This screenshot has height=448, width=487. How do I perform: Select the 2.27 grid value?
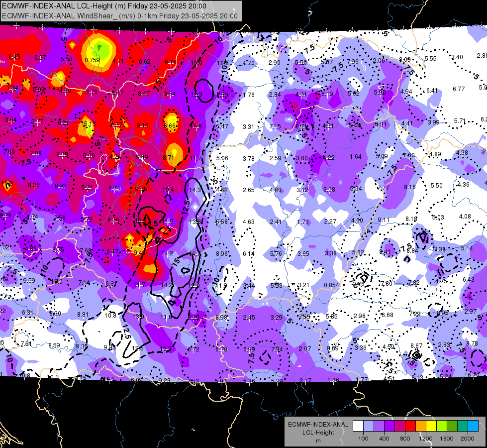(330, 222)
